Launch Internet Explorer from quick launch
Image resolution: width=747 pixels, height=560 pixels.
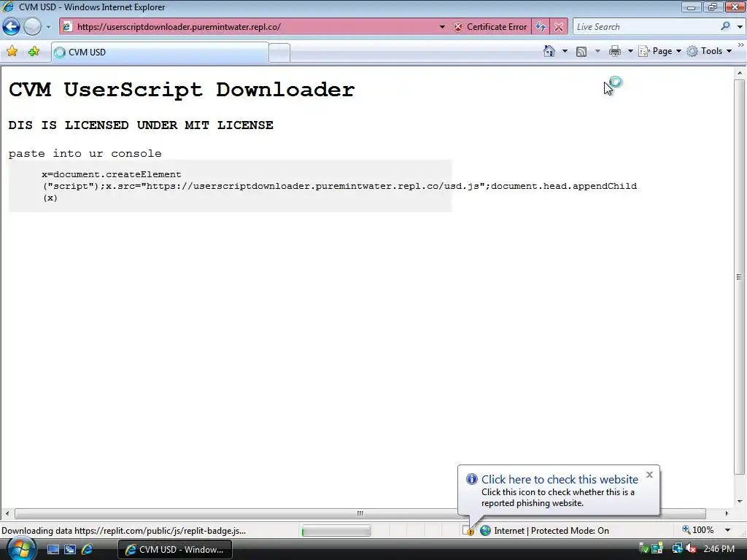[88, 550]
